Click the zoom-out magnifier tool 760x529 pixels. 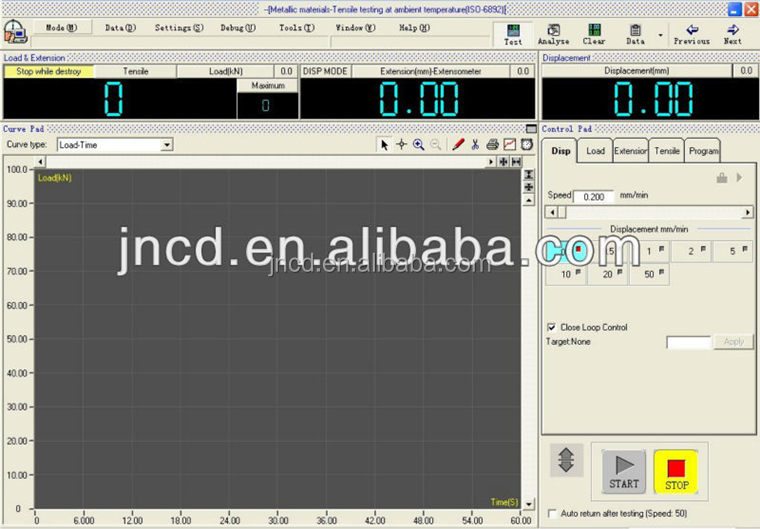pyautogui.click(x=435, y=144)
